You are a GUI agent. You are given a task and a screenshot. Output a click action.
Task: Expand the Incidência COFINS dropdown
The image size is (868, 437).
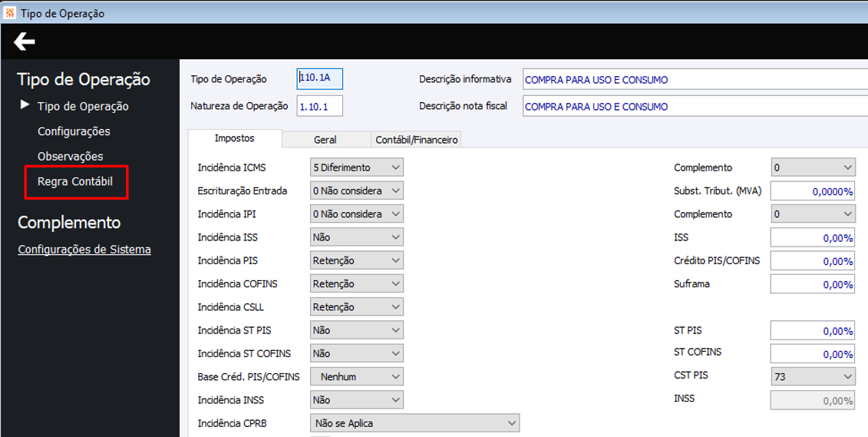click(357, 283)
